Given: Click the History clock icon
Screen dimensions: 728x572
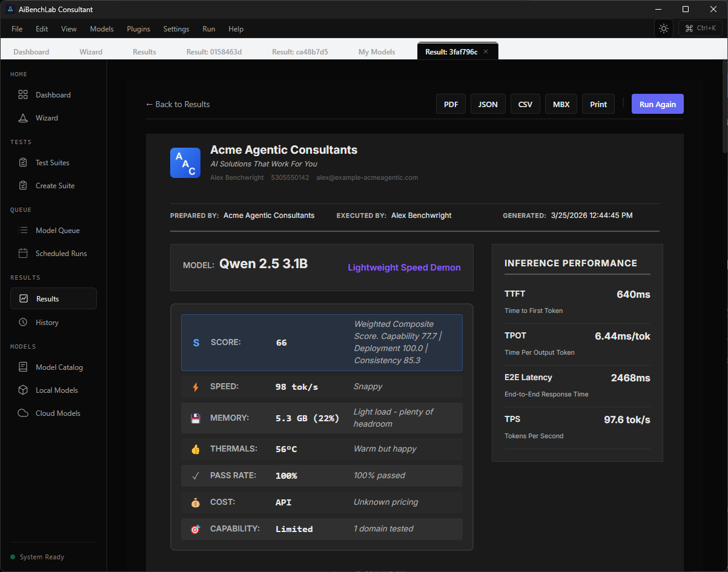Looking at the screenshot, I should [x=23, y=322].
